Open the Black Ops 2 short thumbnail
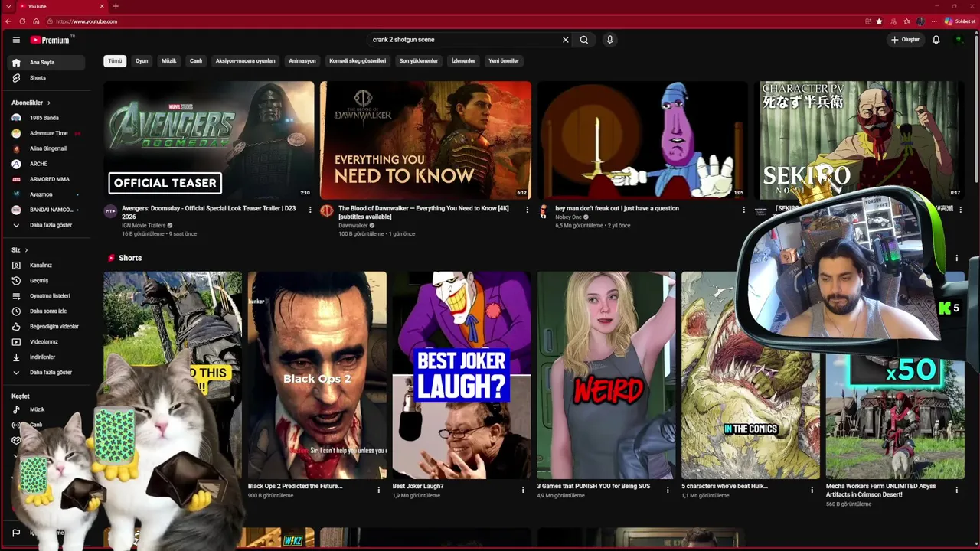 click(x=317, y=375)
